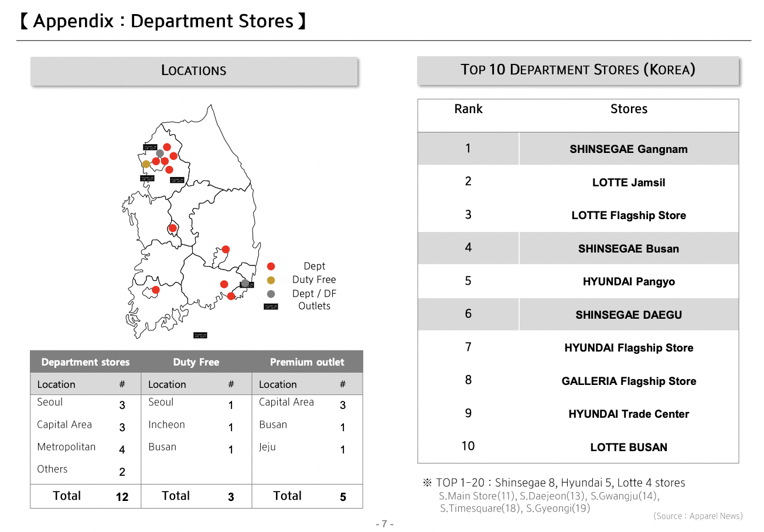Click the Outlets legend label

314,306
